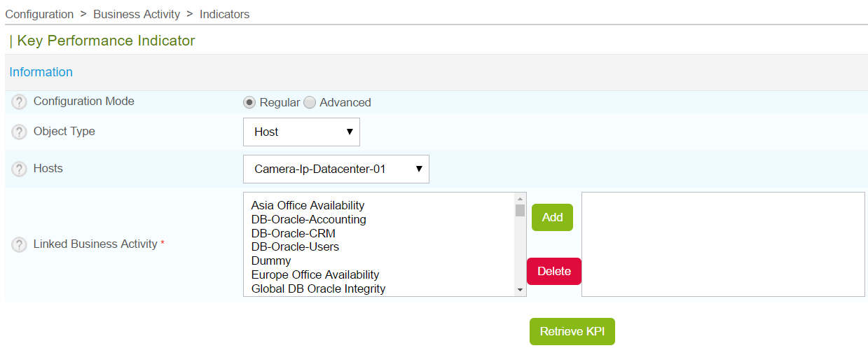The height and width of the screenshot is (348, 868).
Task: Open the Hosts dropdown showing Camera-Ip-Datacenter-01
Action: (x=336, y=169)
